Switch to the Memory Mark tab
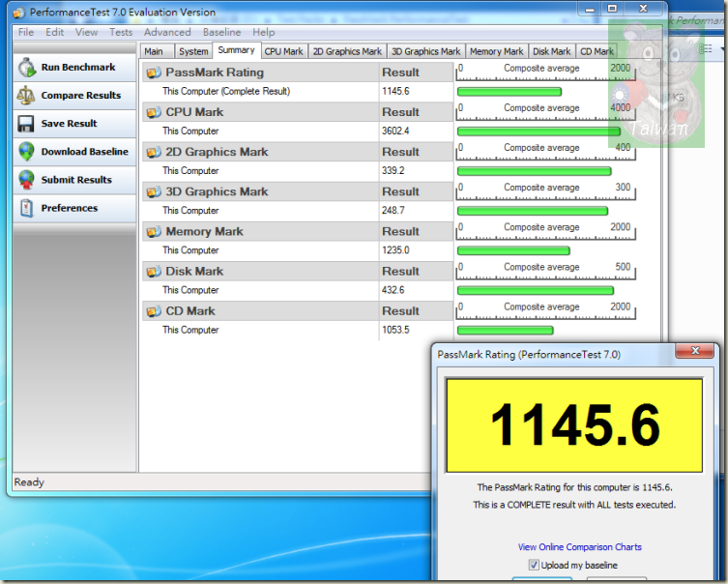Image resolution: width=728 pixels, height=584 pixels. point(496,51)
